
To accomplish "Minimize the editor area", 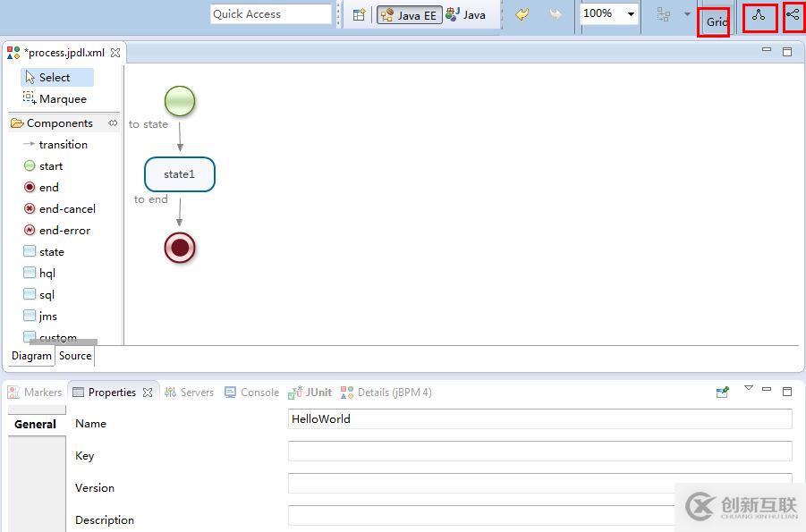I will pyautogui.click(x=767, y=50).
